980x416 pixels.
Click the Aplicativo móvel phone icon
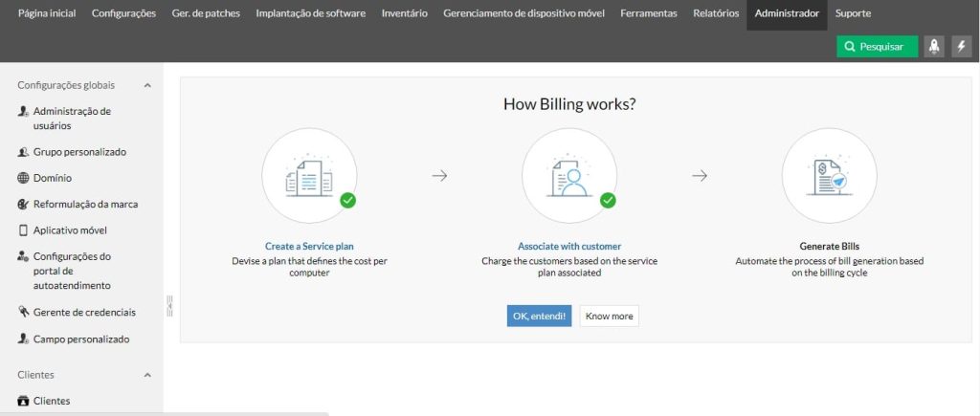(24, 230)
